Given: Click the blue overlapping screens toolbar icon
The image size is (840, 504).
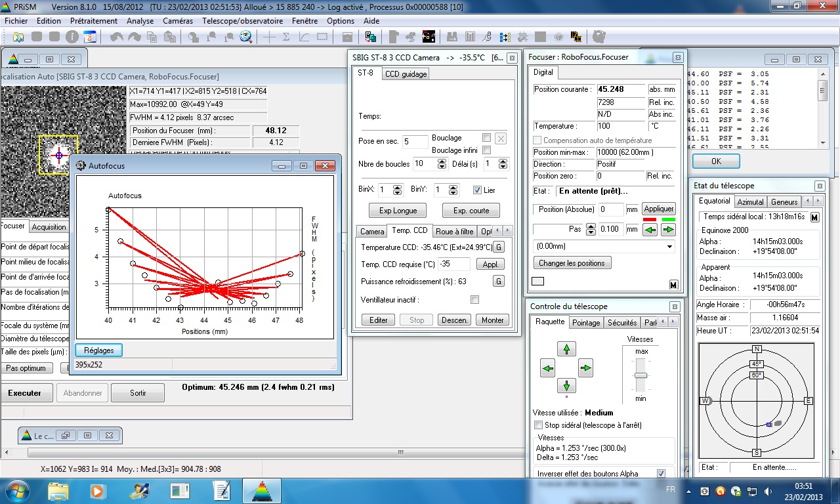Looking at the screenshot, I should (371, 37).
